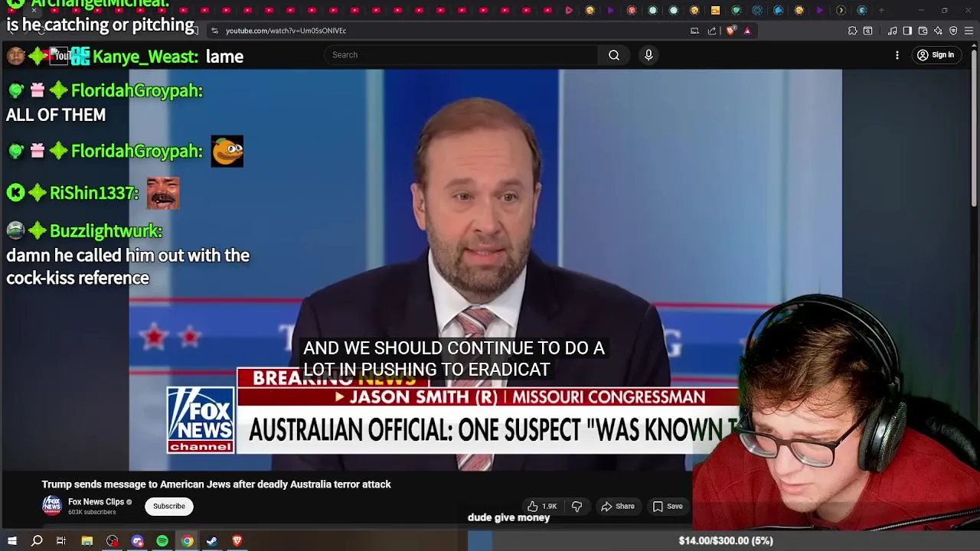Image resolution: width=980 pixels, height=551 pixels.
Task: Open the Fox News Clips channel name link
Action: 96,502
